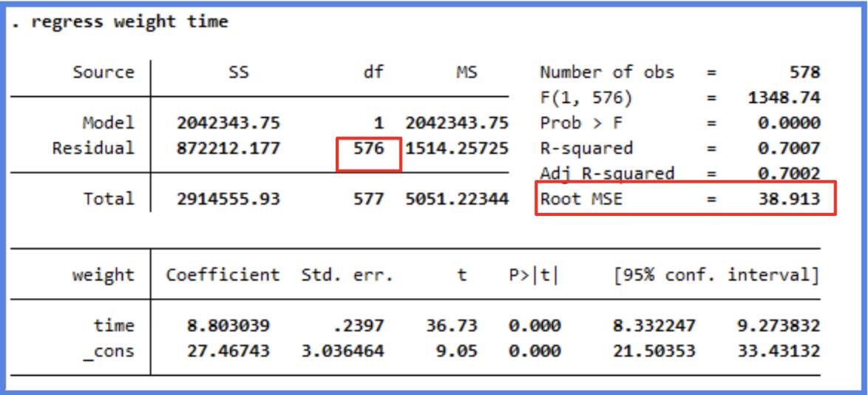
Task: Click the Number of obs value 578
Action: tap(804, 72)
